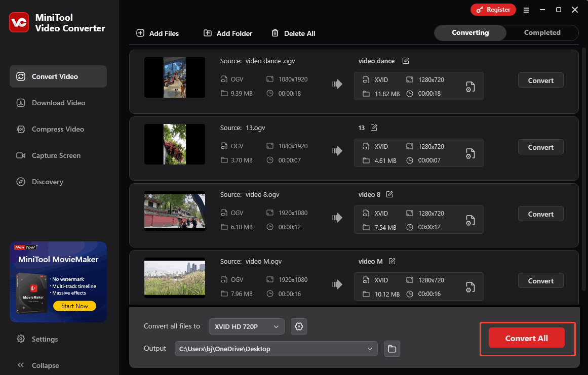Image resolution: width=588 pixels, height=375 pixels.
Task: Click the 'Source: 13.ogv' text
Action: 243,128
